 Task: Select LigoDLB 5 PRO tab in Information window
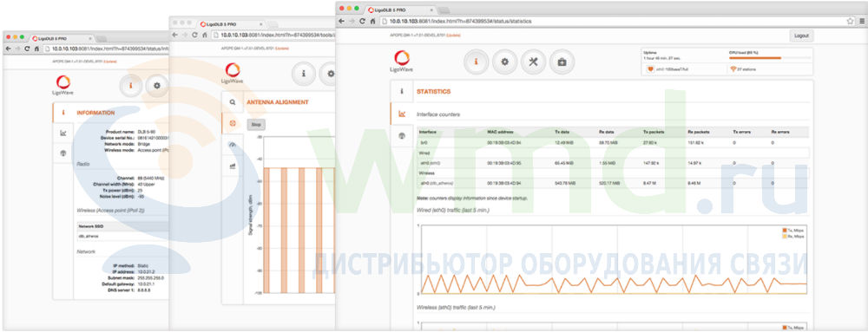click(x=62, y=38)
